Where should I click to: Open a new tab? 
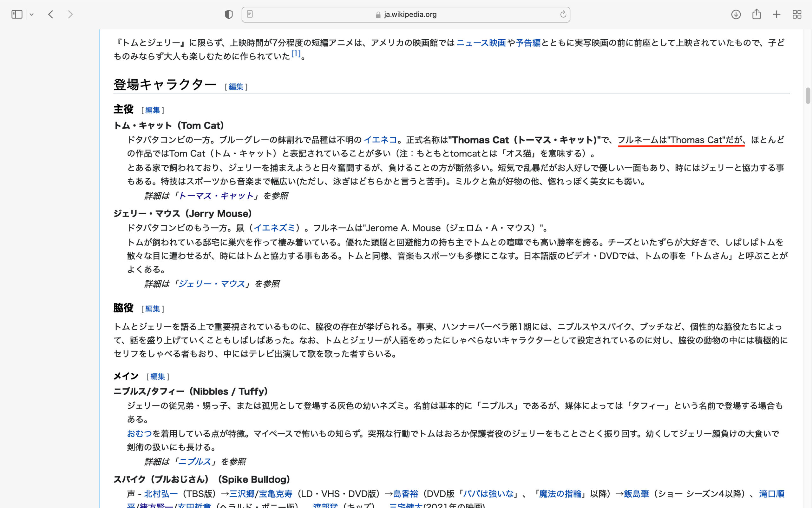[776, 15]
